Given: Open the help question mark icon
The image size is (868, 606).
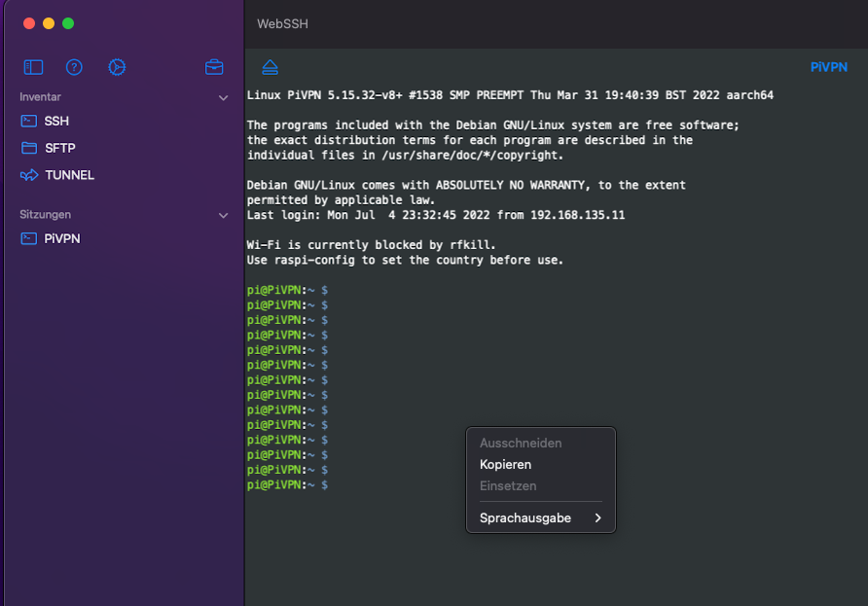Looking at the screenshot, I should point(74,67).
